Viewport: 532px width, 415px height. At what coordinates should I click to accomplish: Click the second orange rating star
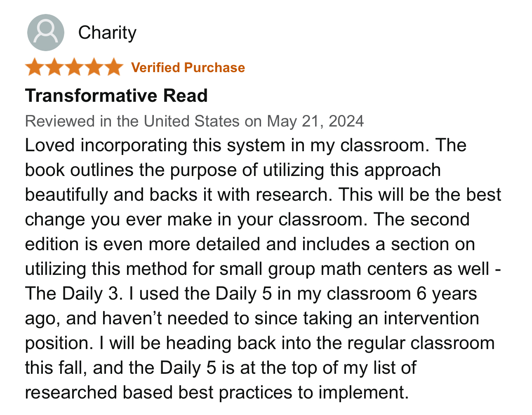pos(54,67)
